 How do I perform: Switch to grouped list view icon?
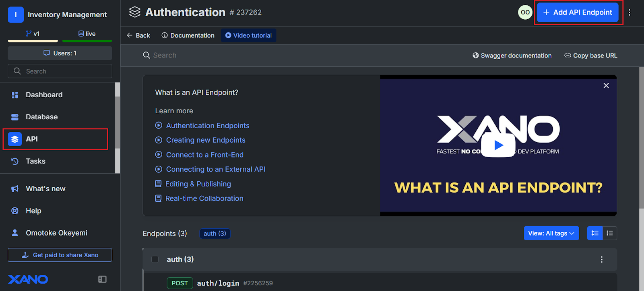[x=595, y=233]
